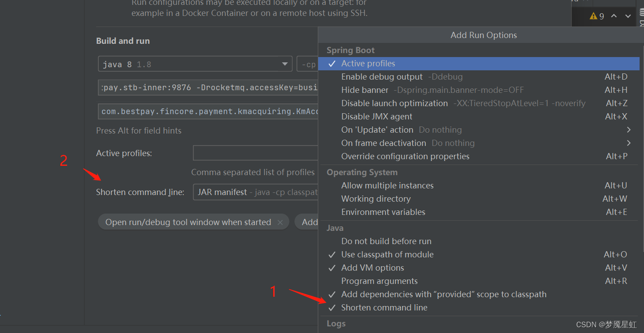Screen dimensions: 644x333
Task: Expand On frame deactivation submenu
Action: point(479,143)
